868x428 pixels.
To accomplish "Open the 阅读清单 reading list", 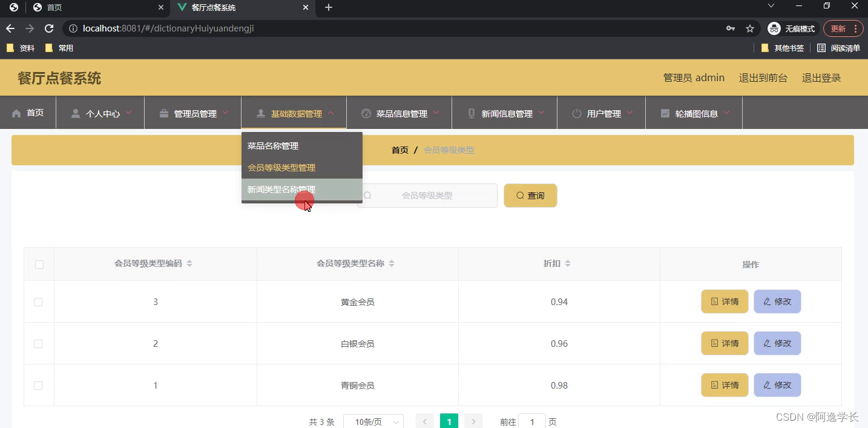I will coord(838,48).
